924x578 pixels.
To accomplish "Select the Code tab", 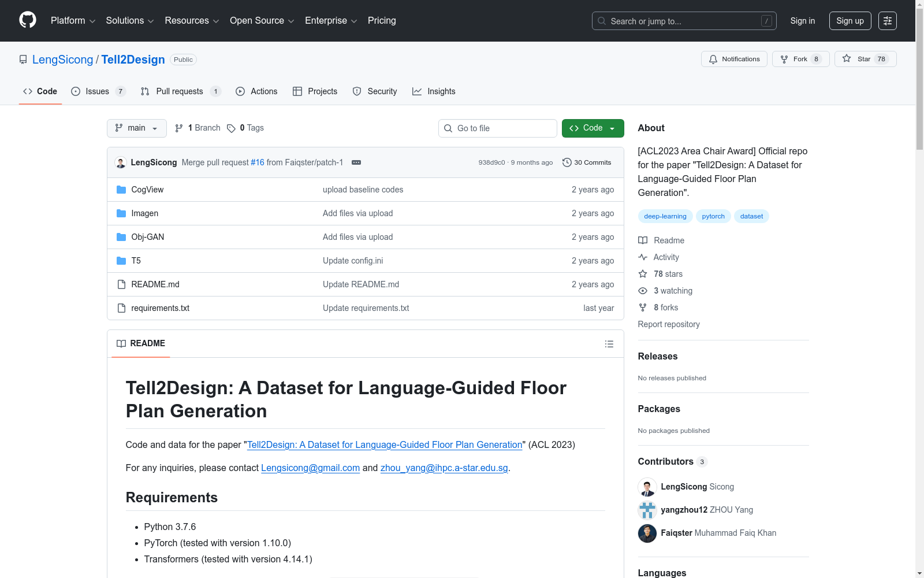I will click(x=40, y=91).
